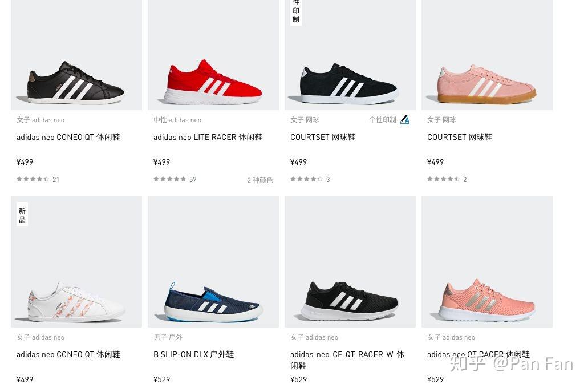Screen dimensions: 588x388
Task: Click the 个性印制 label text
Action: coord(383,120)
